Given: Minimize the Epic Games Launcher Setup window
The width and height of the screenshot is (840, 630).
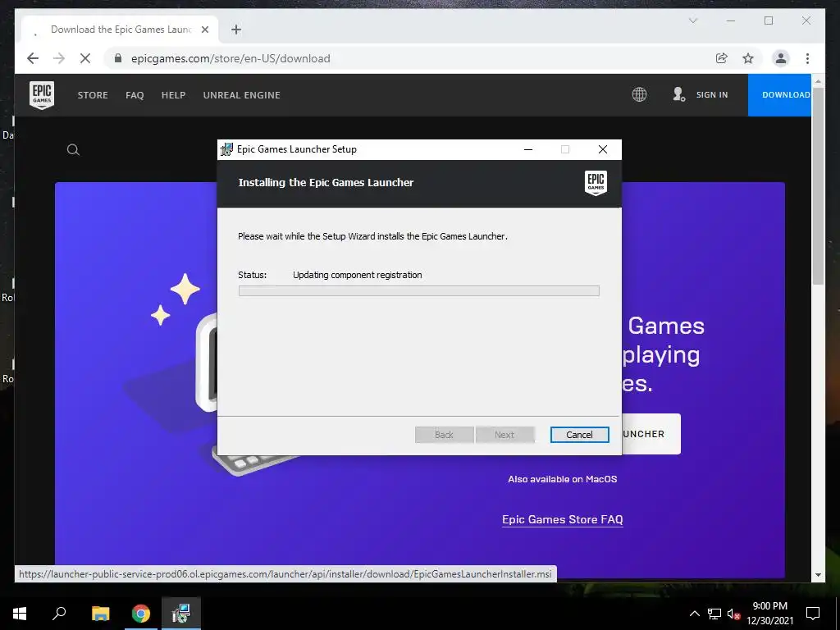Looking at the screenshot, I should [528, 149].
